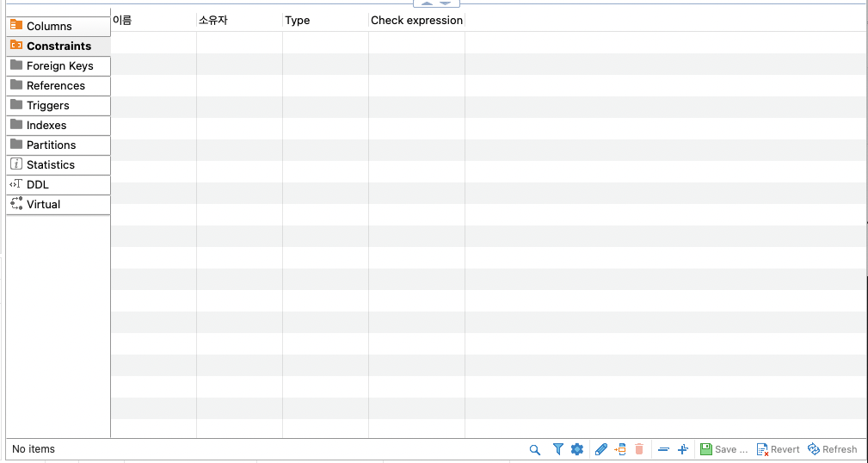Click the Refresh button
The image size is (868, 463).
point(832,449)
